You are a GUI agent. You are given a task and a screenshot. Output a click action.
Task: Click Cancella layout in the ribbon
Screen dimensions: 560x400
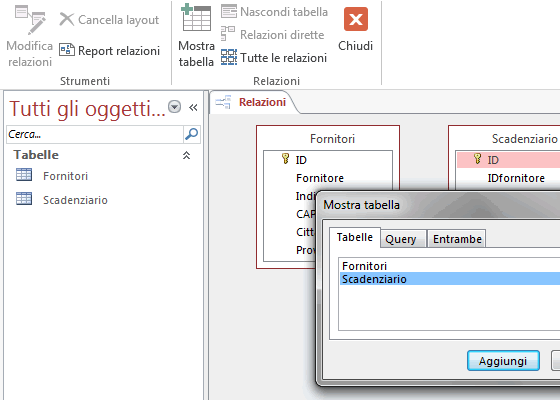tap(109, 20)
